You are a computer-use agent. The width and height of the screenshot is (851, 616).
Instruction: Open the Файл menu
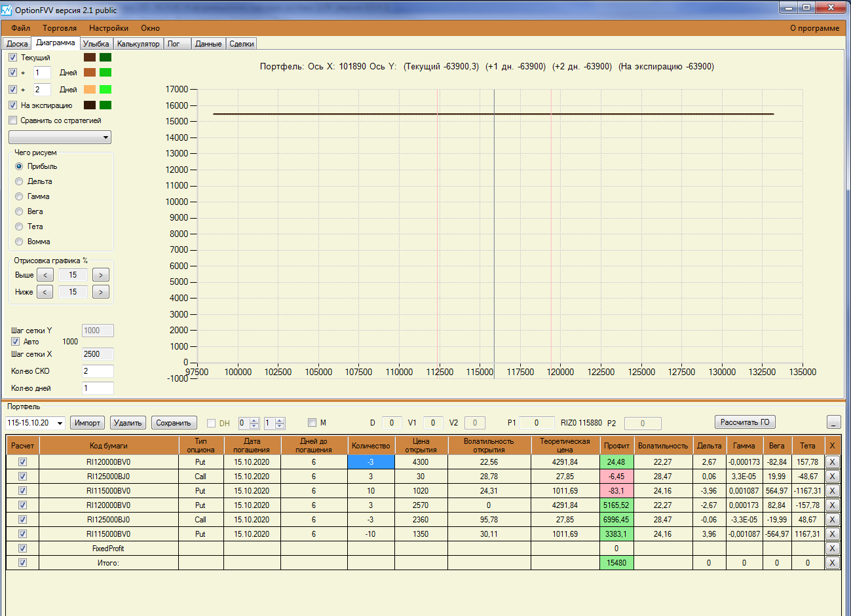(21, 28)
